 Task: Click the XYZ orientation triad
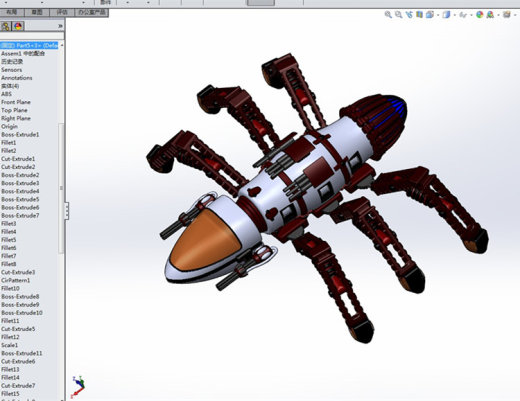(x=78, y=387)
